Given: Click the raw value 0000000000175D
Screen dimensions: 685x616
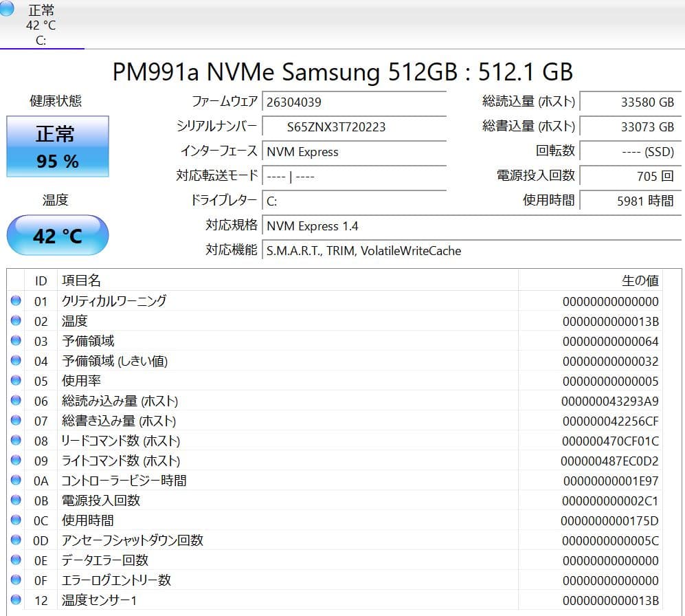Looking at the screenshot, I should coord(609,521).
